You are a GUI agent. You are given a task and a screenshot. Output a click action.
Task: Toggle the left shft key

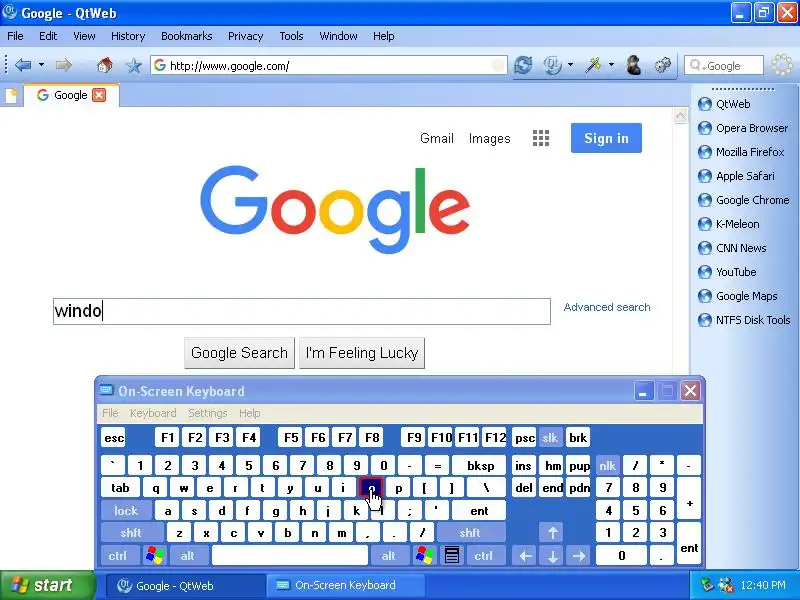tap(131, 533)
